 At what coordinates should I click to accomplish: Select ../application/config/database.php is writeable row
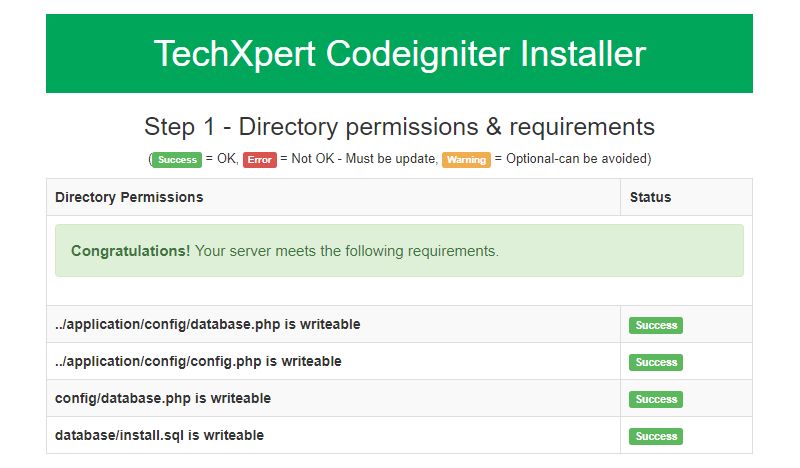207,324
